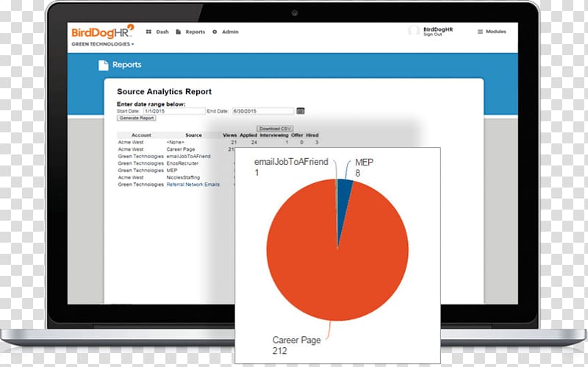
Task: Open the Dash menu item
Action: click(x=162, y=32)
